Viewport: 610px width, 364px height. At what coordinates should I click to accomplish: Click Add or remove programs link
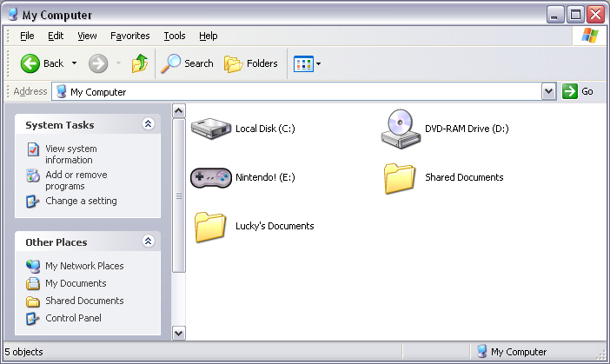[76, 181]
